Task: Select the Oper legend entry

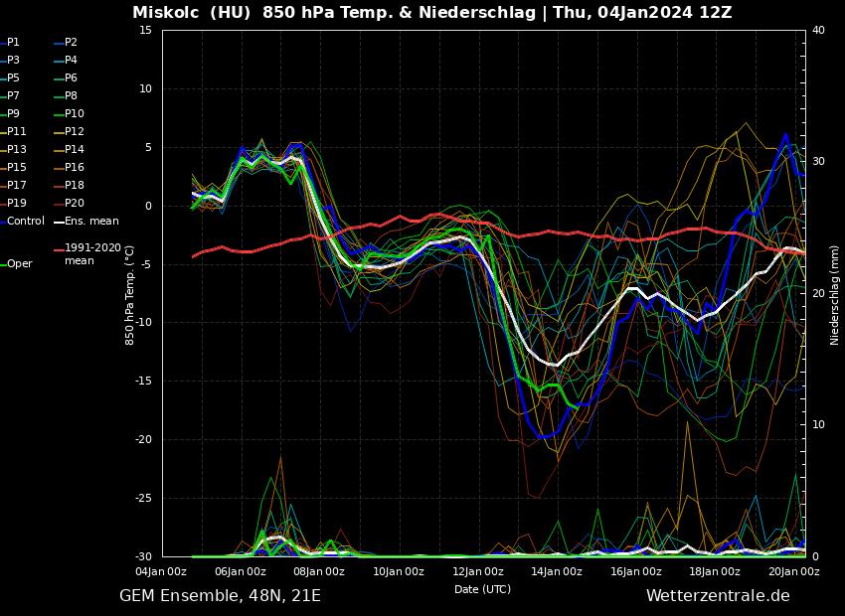Action: pyautogui.click(x=19, y=264)
